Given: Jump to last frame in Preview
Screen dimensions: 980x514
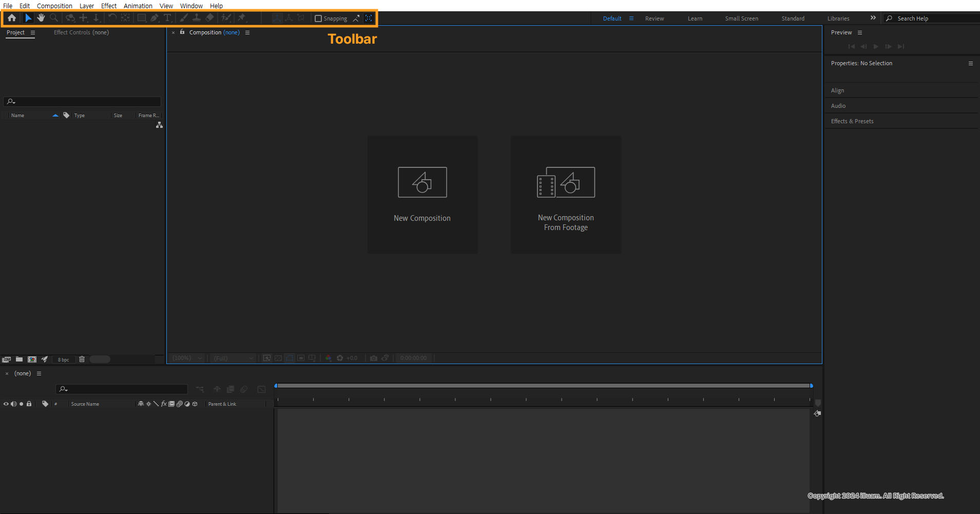Looking at the screenshot, I should [x=901, y=46].
